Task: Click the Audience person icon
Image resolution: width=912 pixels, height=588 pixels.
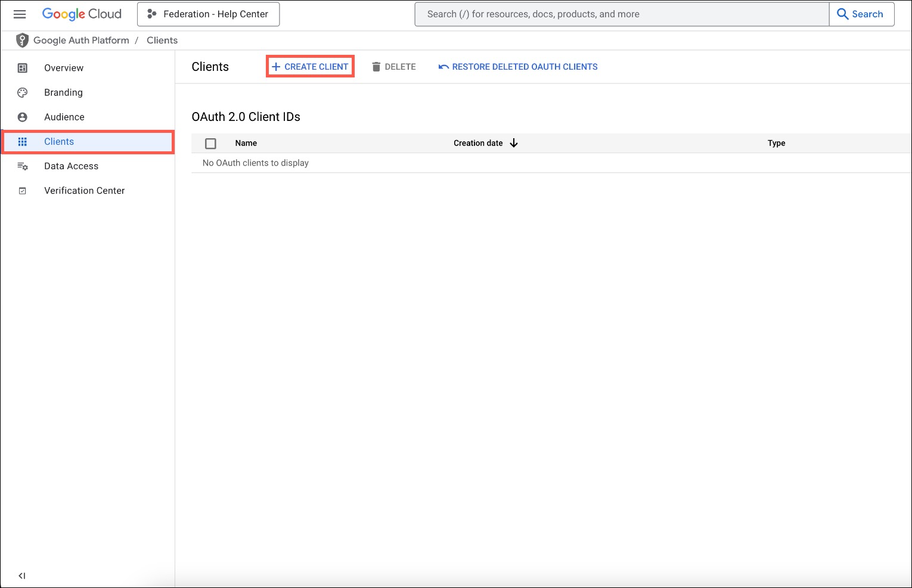Action: point(22,117)
